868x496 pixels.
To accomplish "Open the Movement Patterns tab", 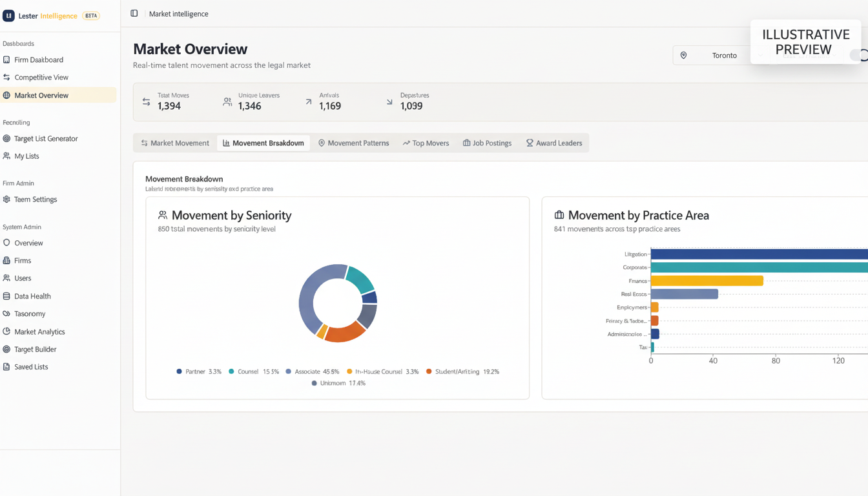I will [353, 143].
